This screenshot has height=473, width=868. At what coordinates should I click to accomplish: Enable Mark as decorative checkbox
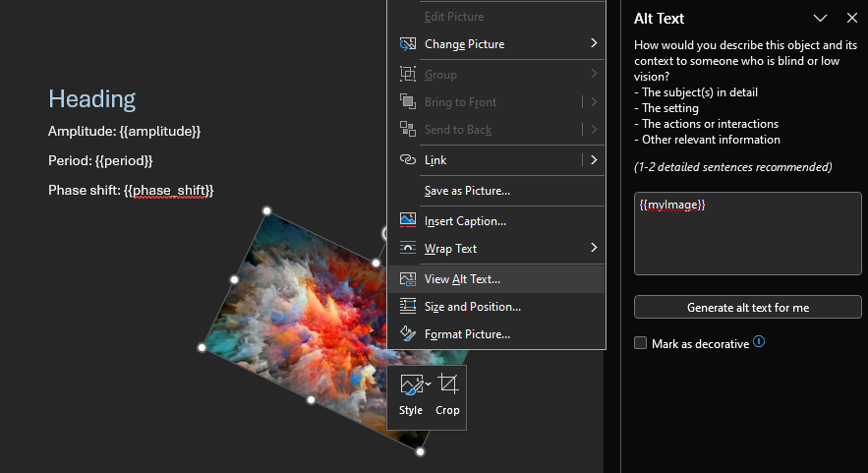(641, 343)
